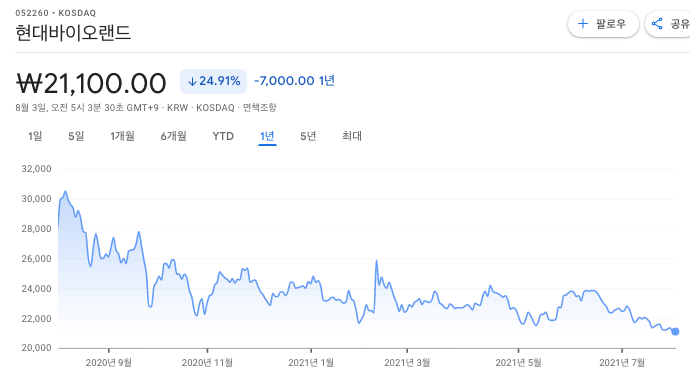Follow the stock with the 팔로우 button
This screenshot has height=373, width=690.
click(x=603, y=24)
